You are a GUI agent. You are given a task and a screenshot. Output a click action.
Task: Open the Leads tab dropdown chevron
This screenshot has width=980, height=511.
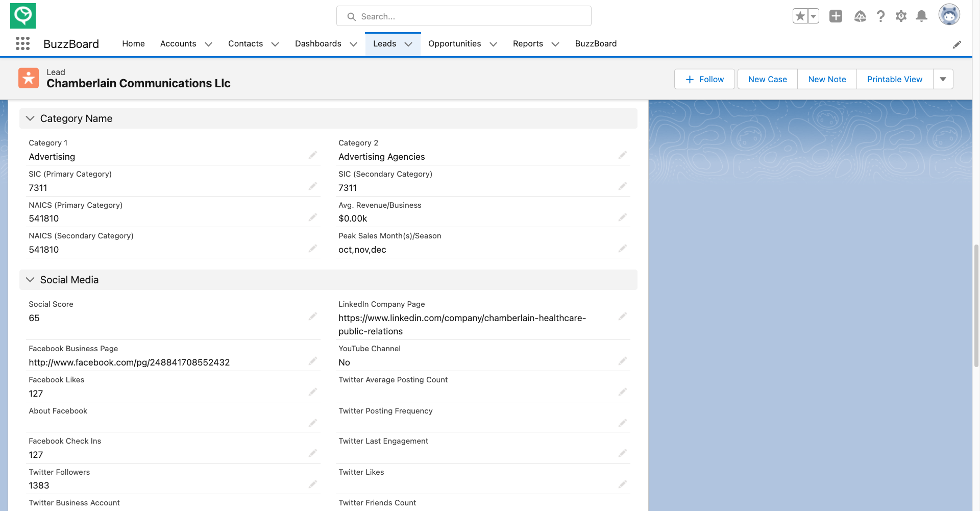pos(408,44)
